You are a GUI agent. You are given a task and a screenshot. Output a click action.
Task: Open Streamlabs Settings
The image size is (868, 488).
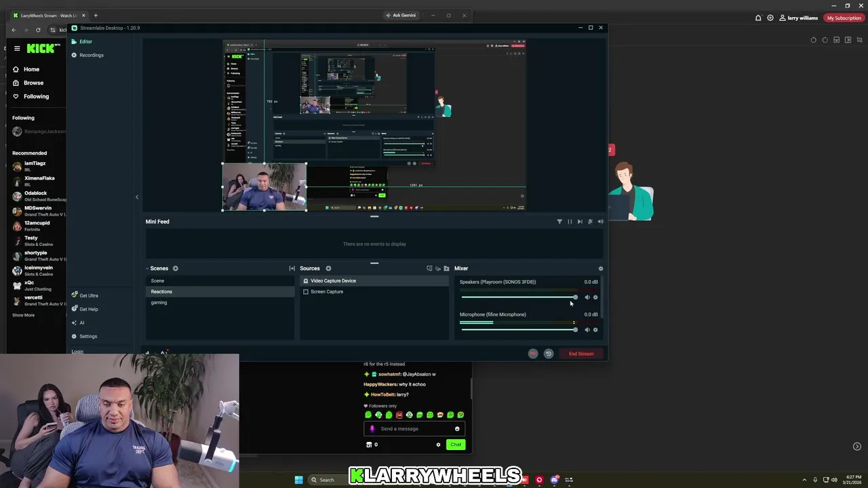(84, 336)
